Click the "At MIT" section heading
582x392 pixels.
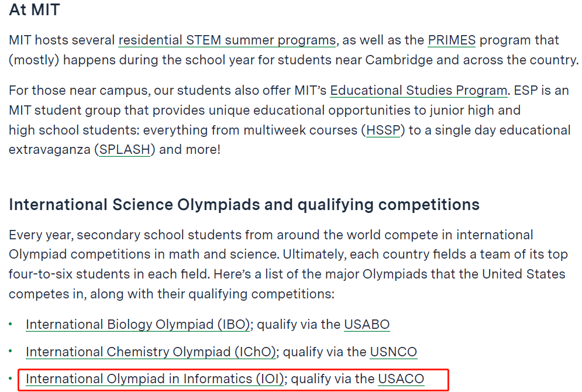pyautogui.click(x=35, y=10)
